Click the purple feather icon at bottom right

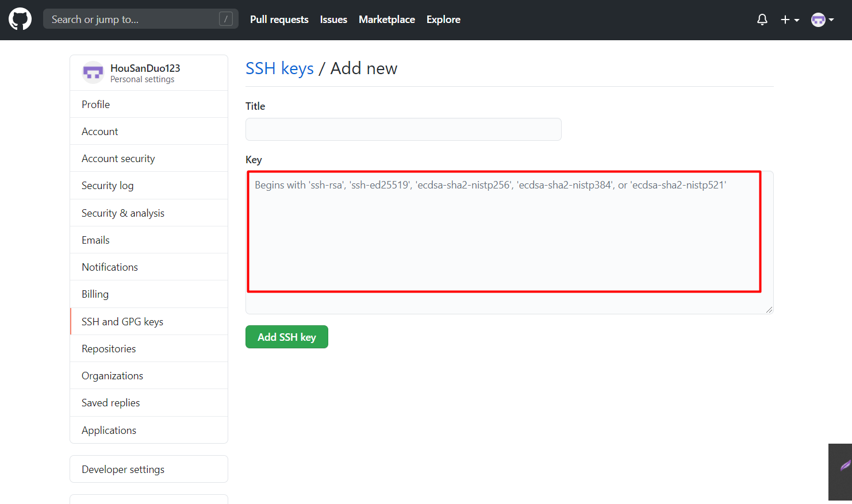click(x=845, y=465)
